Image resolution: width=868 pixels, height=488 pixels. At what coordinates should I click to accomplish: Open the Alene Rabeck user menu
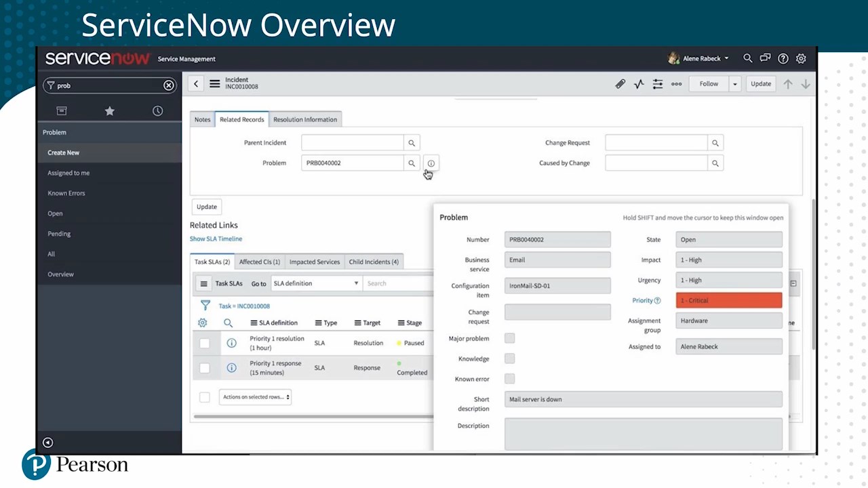coord(698,58)
